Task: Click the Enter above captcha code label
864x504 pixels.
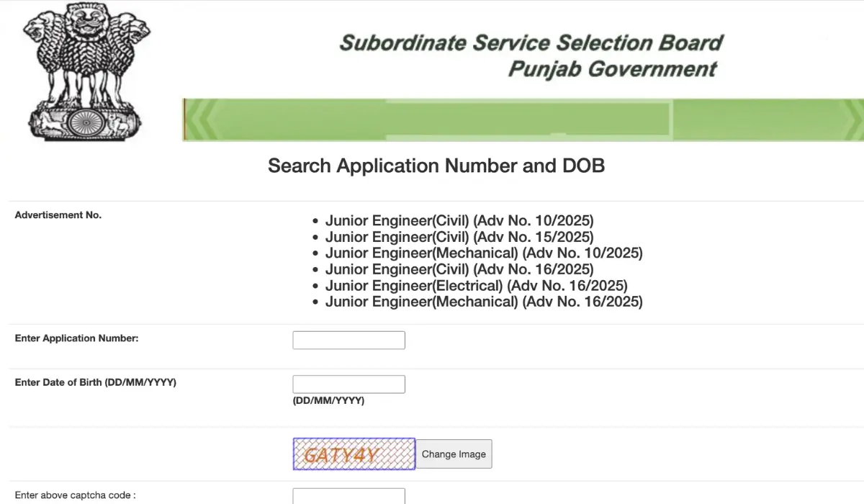Action: pyautogui.click(x=75, y=495)
